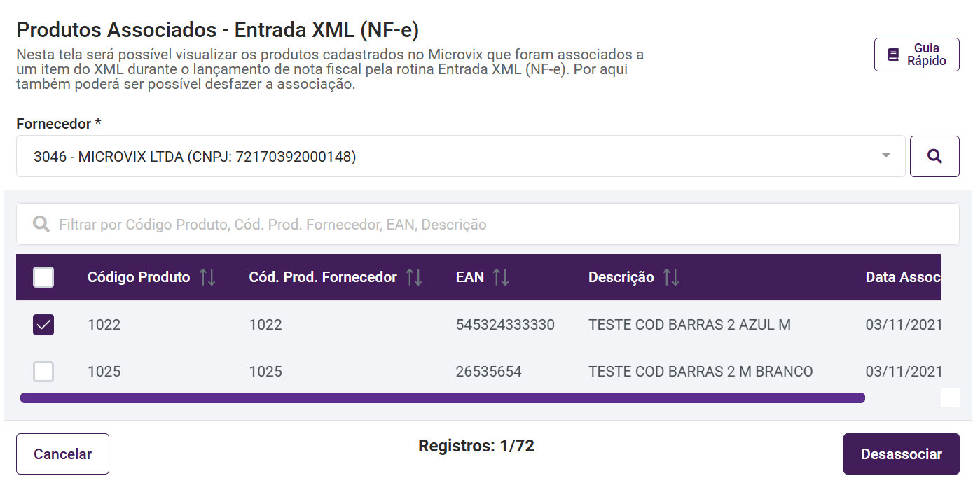Toggle the select-all header checkbox

(43, 277)
